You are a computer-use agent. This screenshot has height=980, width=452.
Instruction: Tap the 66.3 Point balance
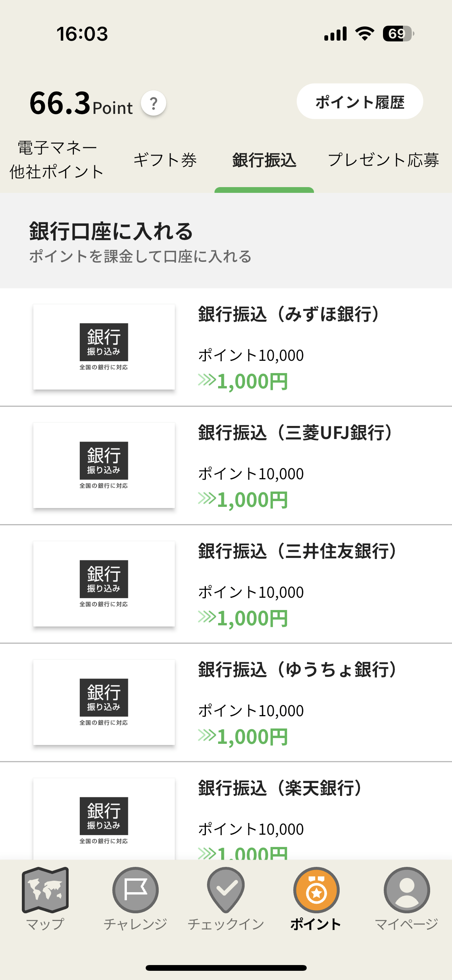pyautogui.click(x=81, y=104)
